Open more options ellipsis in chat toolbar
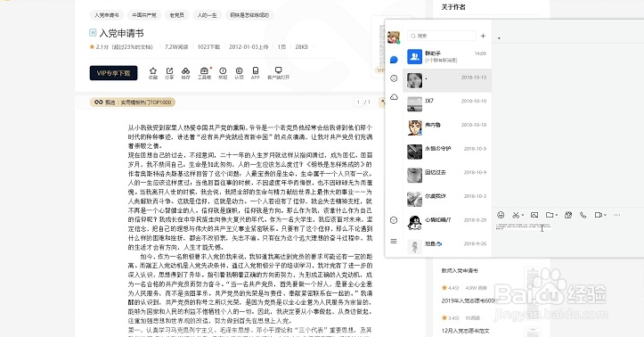Viewport: 644px width, 337px height. (x=617, y=215)
